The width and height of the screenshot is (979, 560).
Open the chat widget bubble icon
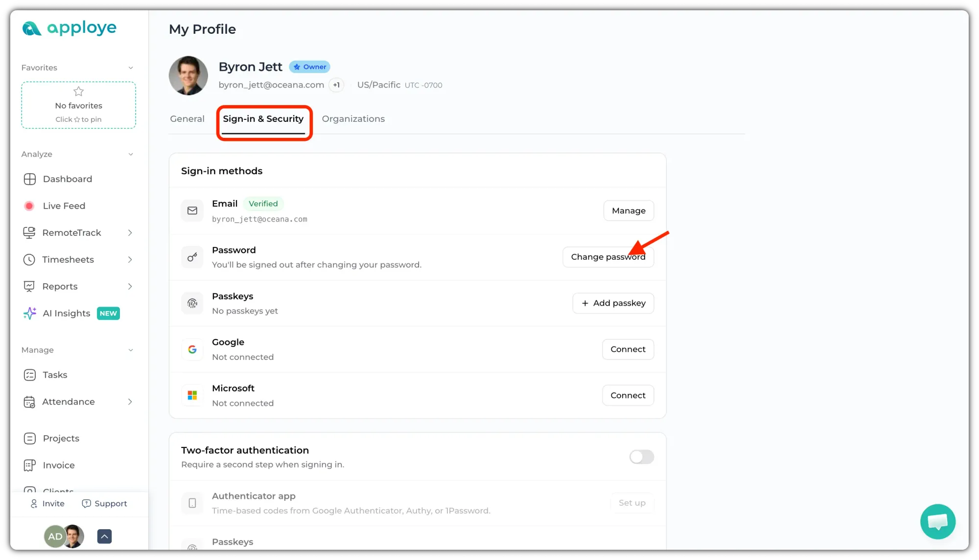pyautogui.click(x=937, y=521)
